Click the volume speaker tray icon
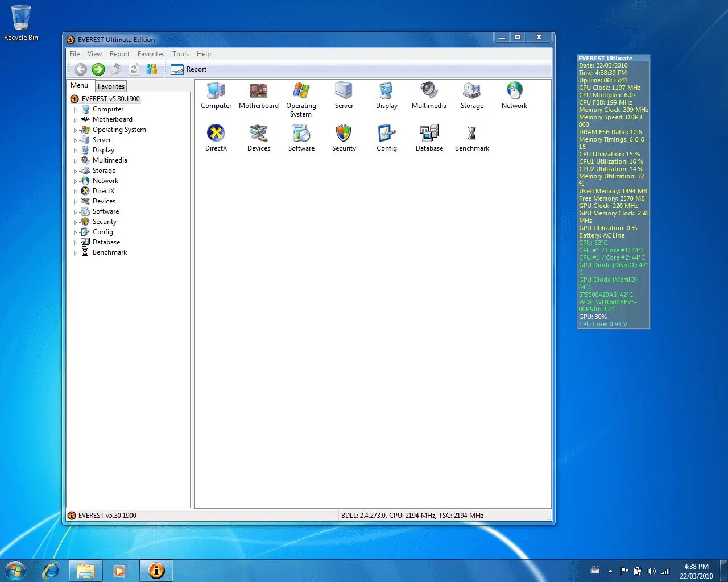 click(651, 571)
